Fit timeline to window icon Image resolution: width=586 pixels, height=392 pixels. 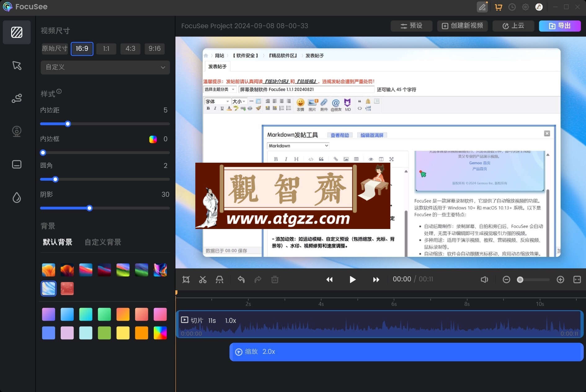click(577, 280)
